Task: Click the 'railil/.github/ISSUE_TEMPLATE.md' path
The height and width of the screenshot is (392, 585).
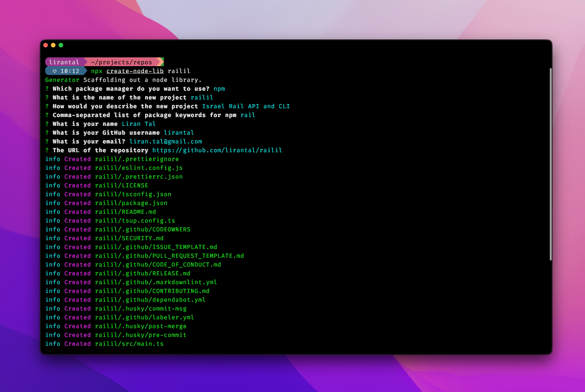Action: coord(156,247)
